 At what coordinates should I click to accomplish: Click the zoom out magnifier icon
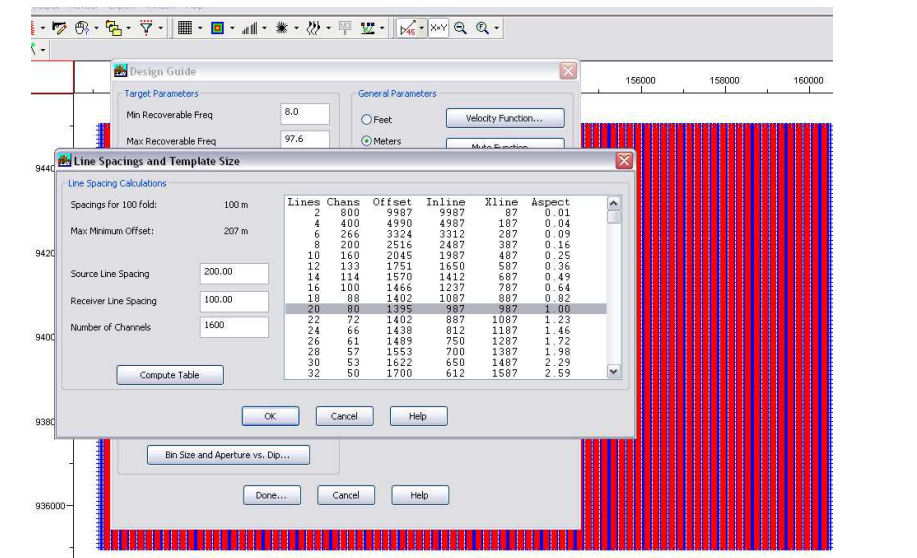click(460, 27)
